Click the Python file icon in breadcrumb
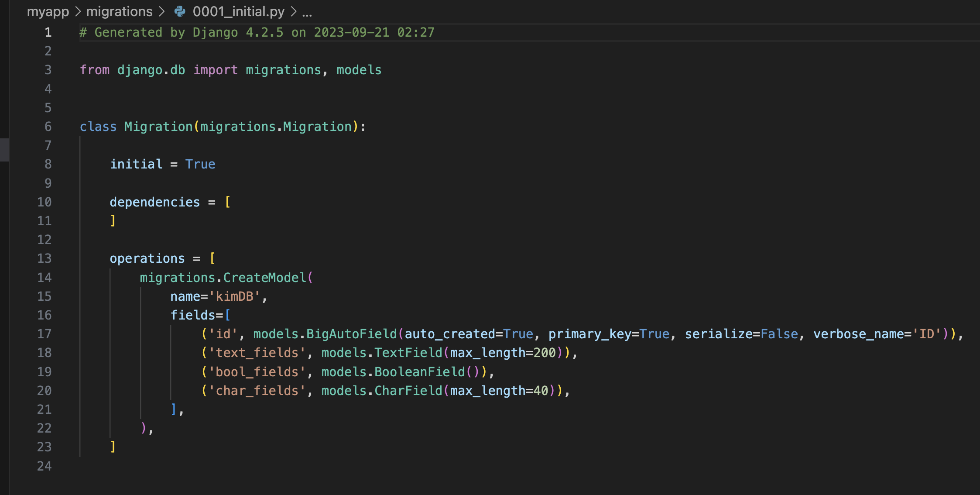This screenshot has width=980, height=495. pos(180,12)
